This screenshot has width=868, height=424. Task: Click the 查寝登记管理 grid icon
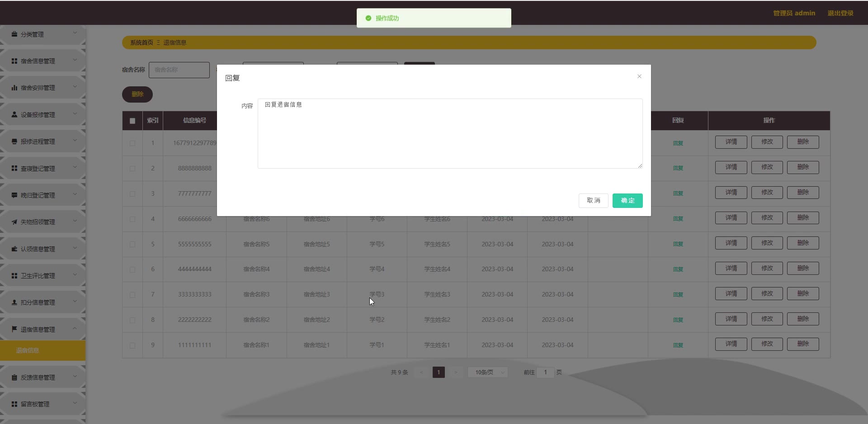(14, 168)
